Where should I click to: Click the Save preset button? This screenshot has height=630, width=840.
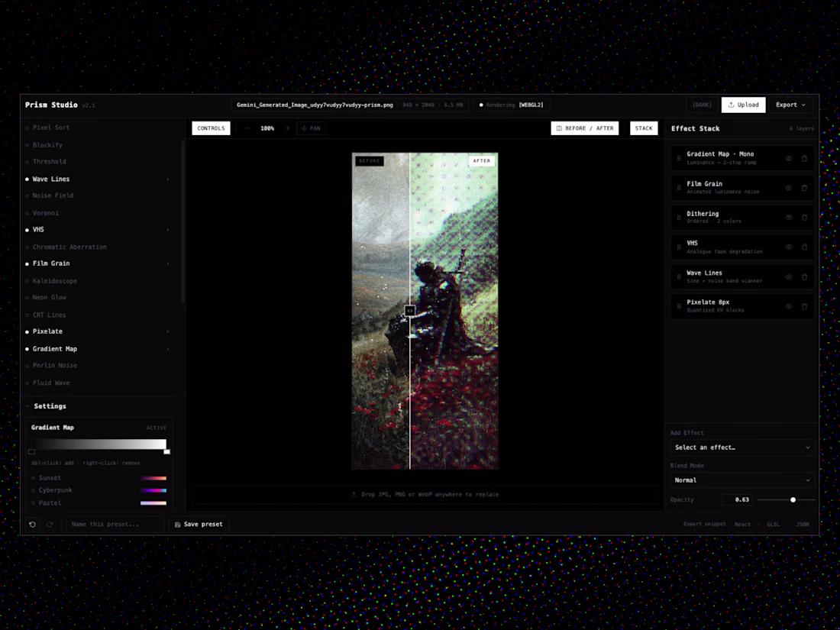point(199,525)
